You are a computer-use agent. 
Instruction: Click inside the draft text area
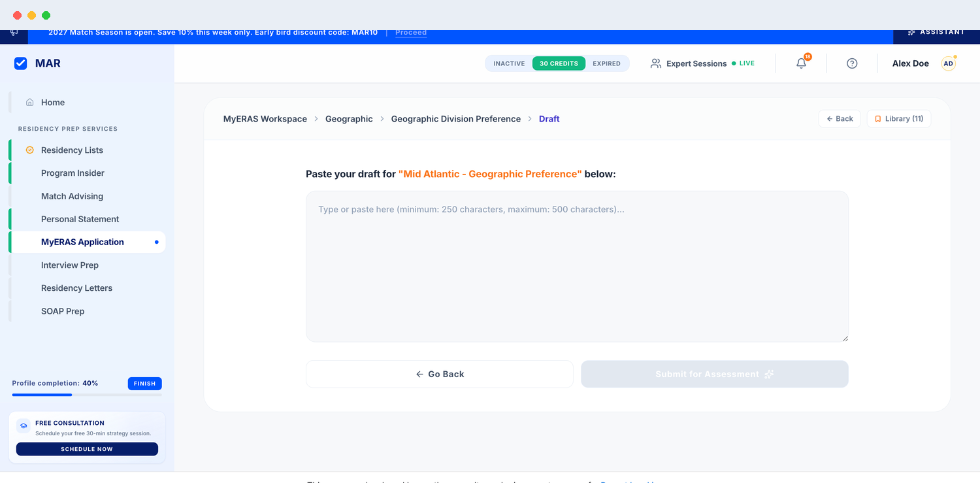[x=577, y=267]
